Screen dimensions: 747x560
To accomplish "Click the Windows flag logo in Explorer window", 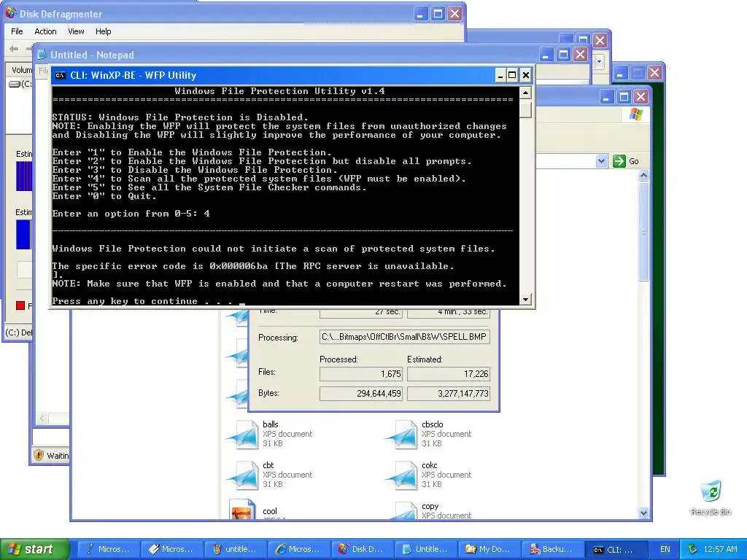I will click(x=635, y=114).
